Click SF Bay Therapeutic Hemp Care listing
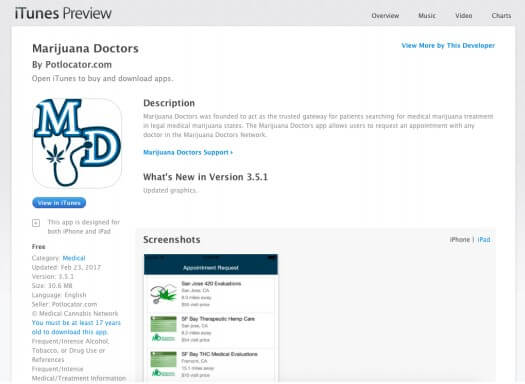Viewport: 525px width, 384px height. pos(211,329)
